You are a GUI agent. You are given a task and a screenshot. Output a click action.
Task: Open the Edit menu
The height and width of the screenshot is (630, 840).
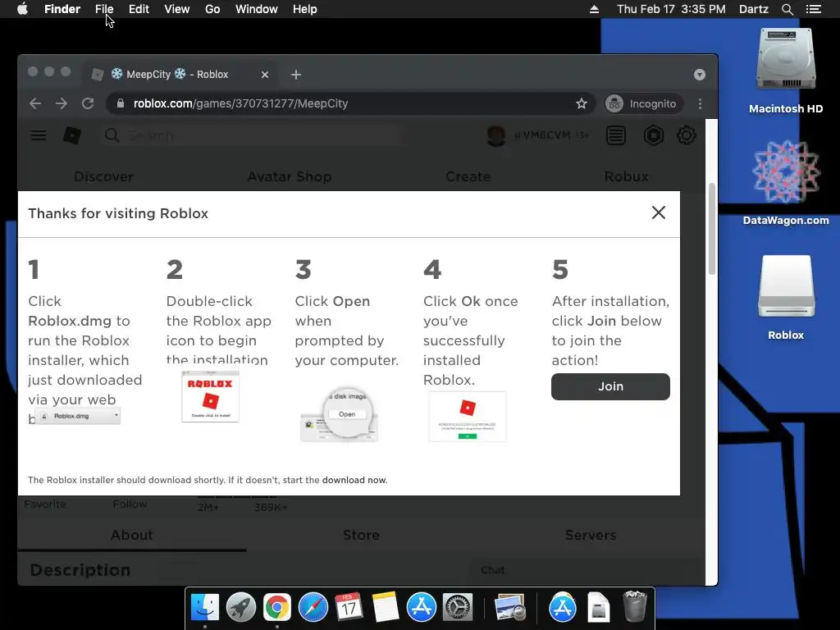click(139, 9)
